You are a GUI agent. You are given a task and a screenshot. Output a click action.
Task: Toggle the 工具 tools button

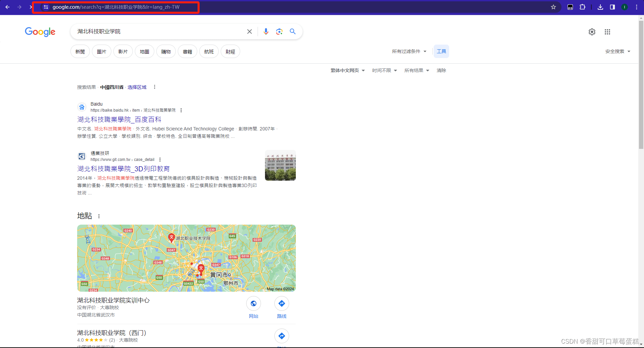coord(441,51)
